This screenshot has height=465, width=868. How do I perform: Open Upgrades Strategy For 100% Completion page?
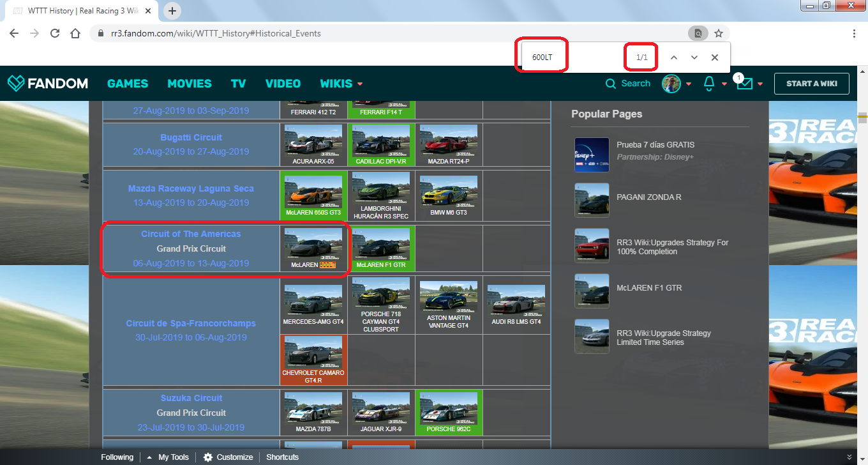coord(673,247)
